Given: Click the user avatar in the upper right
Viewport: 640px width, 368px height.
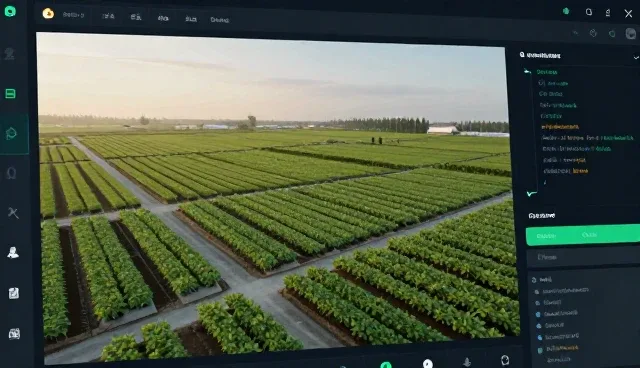Looking at the screenshot, I should click(631, 33).
